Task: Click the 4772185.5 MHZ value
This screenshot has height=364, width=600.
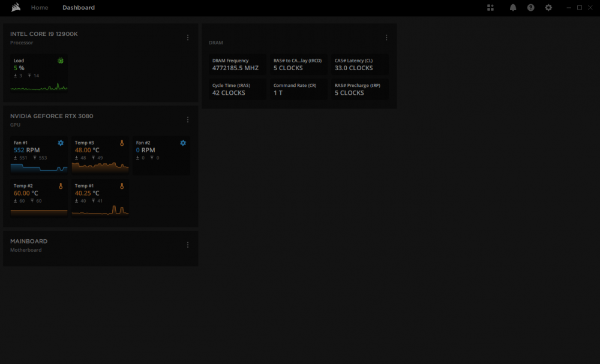Action: pos(235,68)
